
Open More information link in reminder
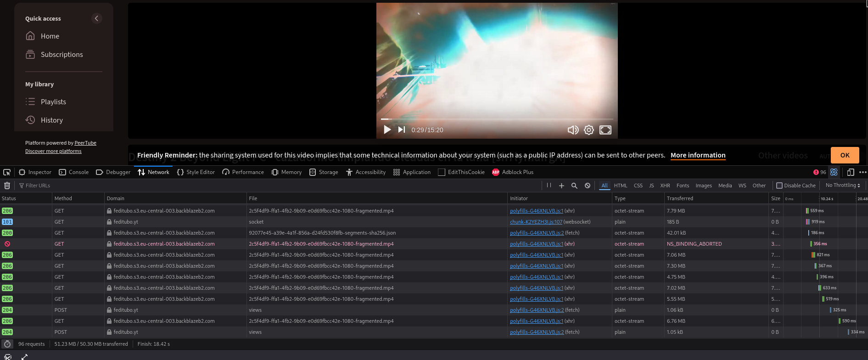coord(698,155)
